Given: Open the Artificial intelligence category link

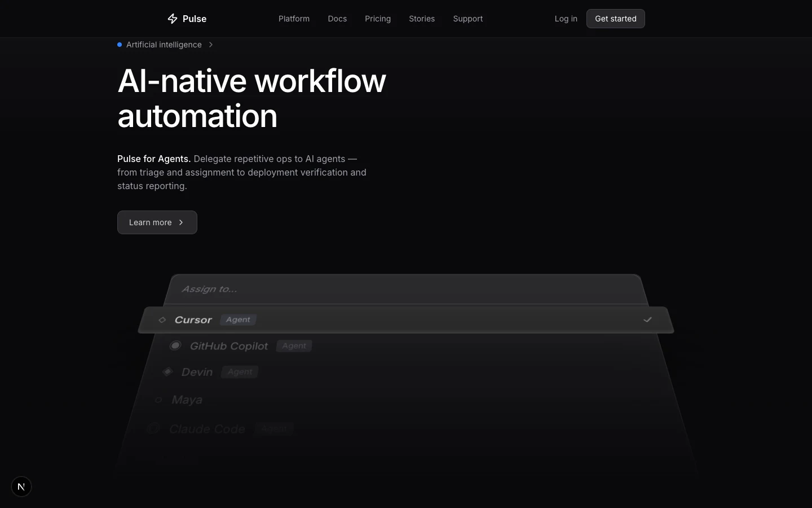Looking at the screenshot, I should point(164,45).
